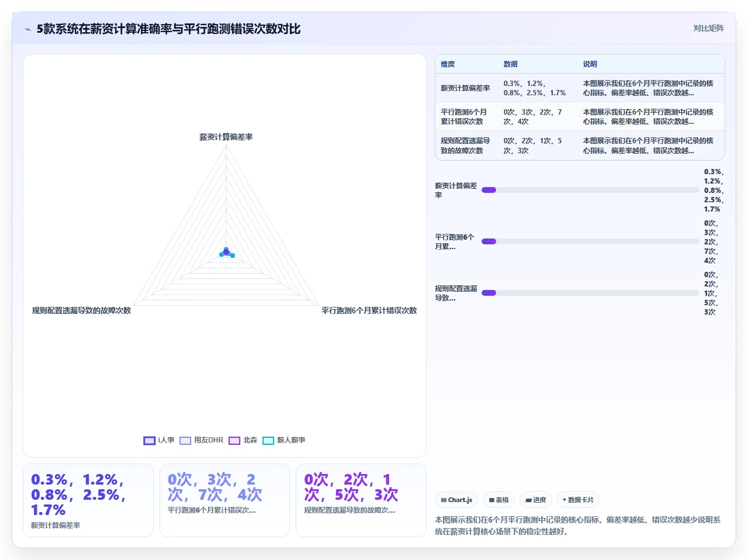Click the 进度 chip
Viewport: 748px width, 560px height.
coord(535,500)
